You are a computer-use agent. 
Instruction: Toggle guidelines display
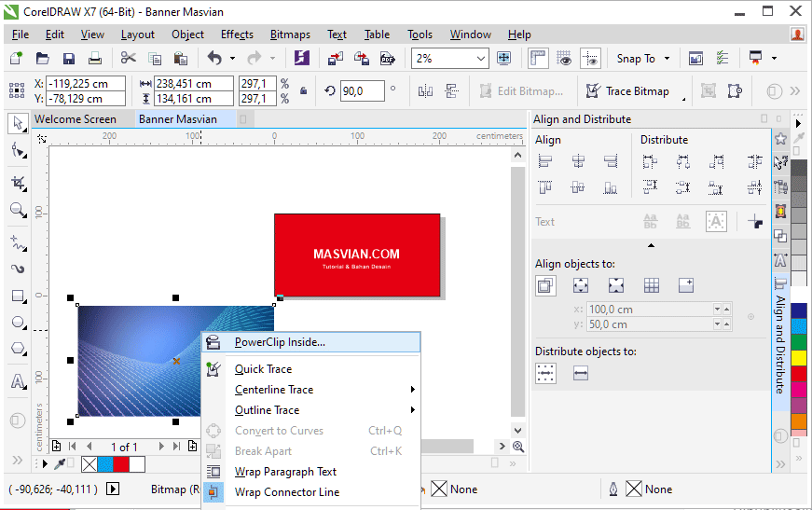click(x=590, y=58)
